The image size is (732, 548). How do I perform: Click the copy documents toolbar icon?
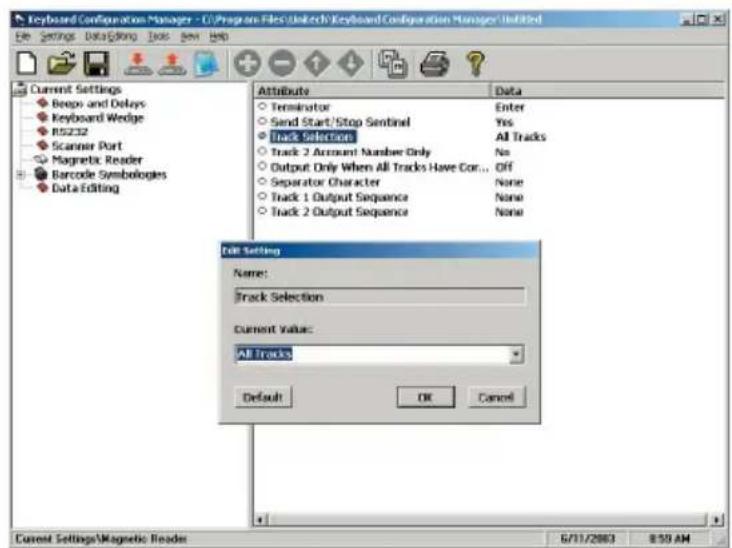coord(393,64)
